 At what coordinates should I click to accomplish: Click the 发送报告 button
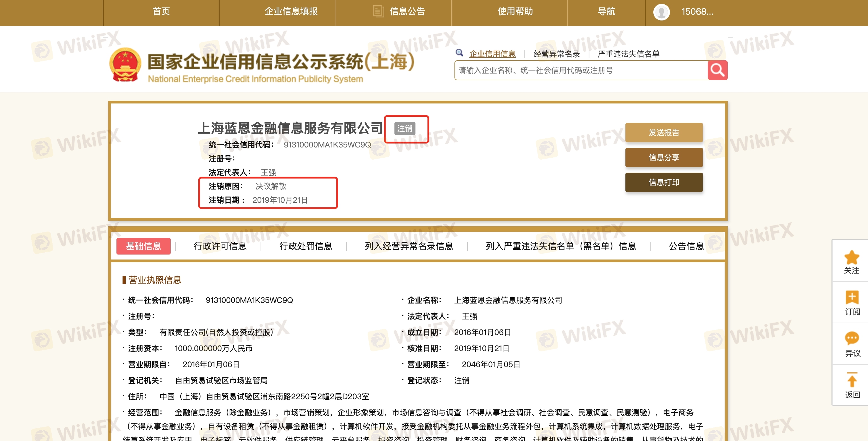(664, 133)
